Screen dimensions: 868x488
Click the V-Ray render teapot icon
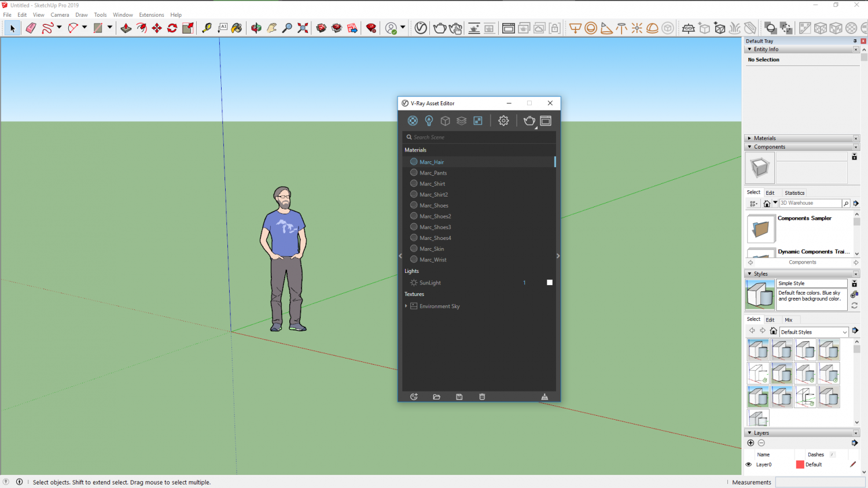529,121
